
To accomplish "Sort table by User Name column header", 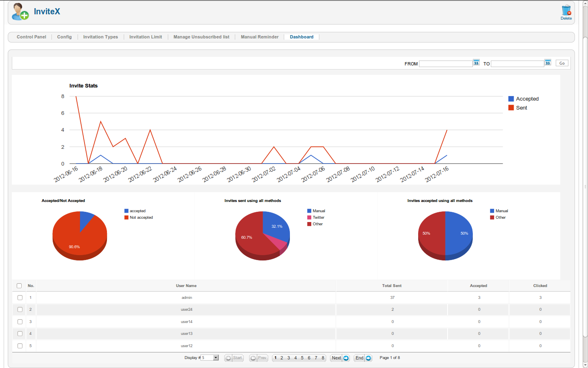I will [186, 286].
